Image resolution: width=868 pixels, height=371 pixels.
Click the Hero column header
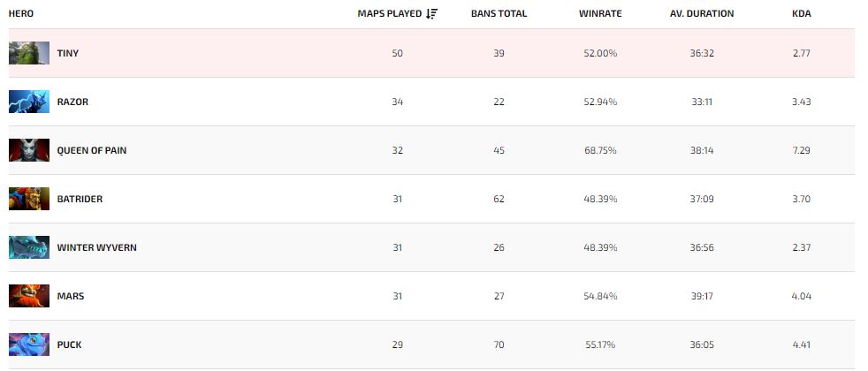pos(21,13)
